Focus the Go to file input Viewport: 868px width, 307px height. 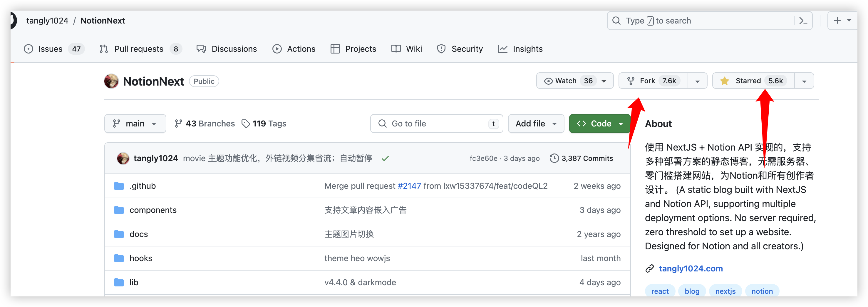click(436, 124)
